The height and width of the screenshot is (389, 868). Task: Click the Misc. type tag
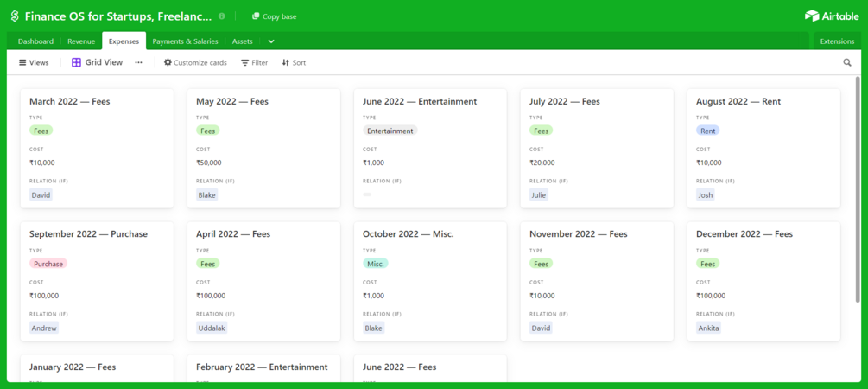click(x=376, y=264)
